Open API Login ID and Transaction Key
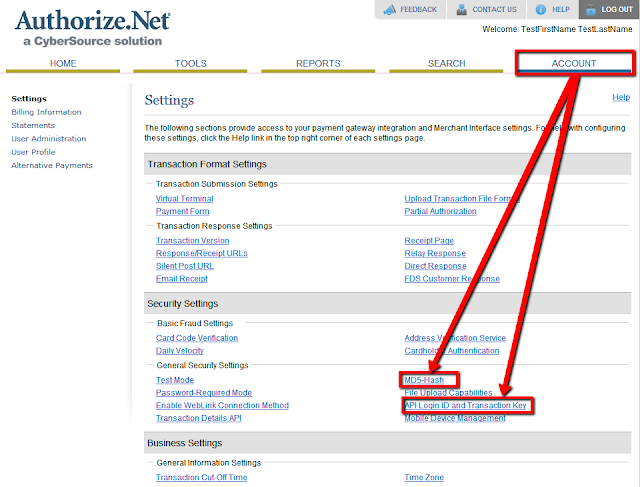640x487 pixels. coord(465,405)
